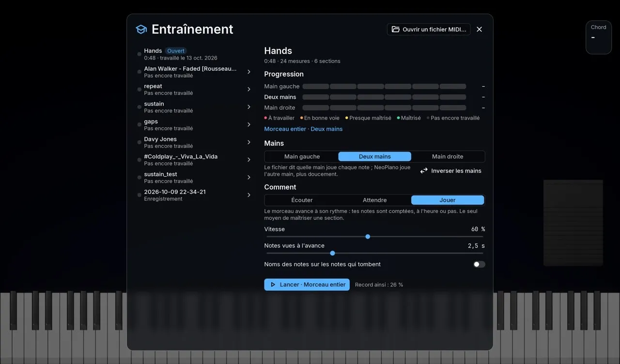Expand the #Coldplay_-_Viva_La_Vida chevron
This screenshot has width=620, height=364.
click(x=249, y=160)
